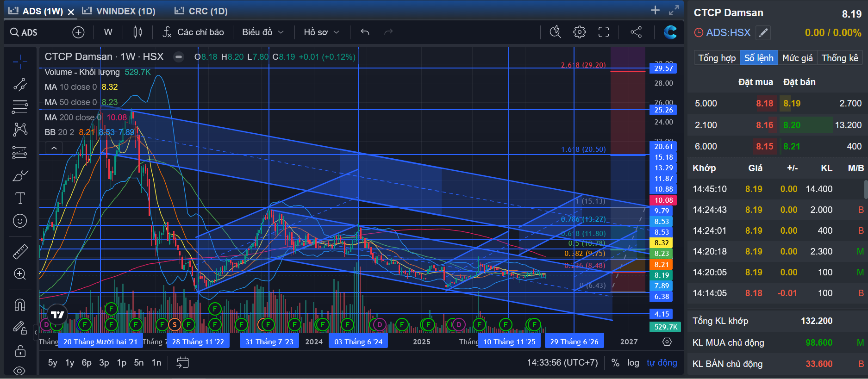Search symbol ADS in toolbar
Screen dimensions: 868x379
click(24, 32)
